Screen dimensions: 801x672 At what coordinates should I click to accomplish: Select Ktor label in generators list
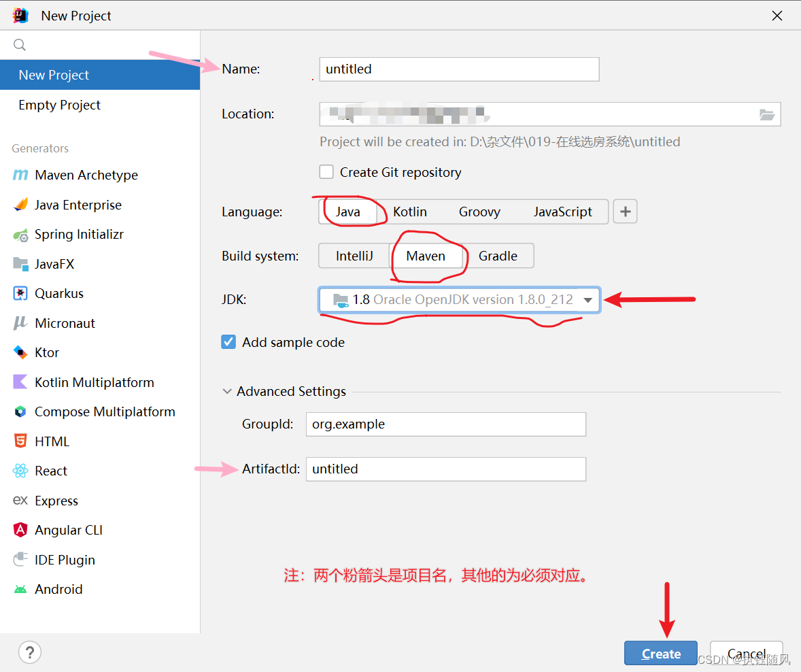46,352
